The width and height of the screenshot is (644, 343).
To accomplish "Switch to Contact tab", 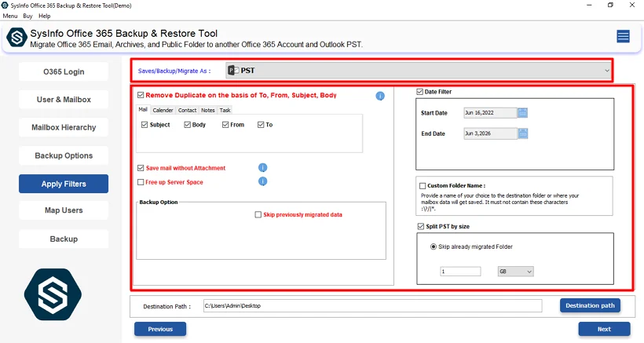I will [x=187, y=110].
